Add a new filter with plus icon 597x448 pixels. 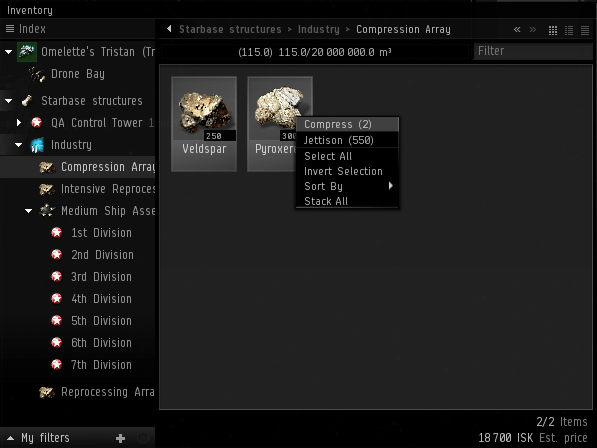pyautogui.click(x=120, y=438)
